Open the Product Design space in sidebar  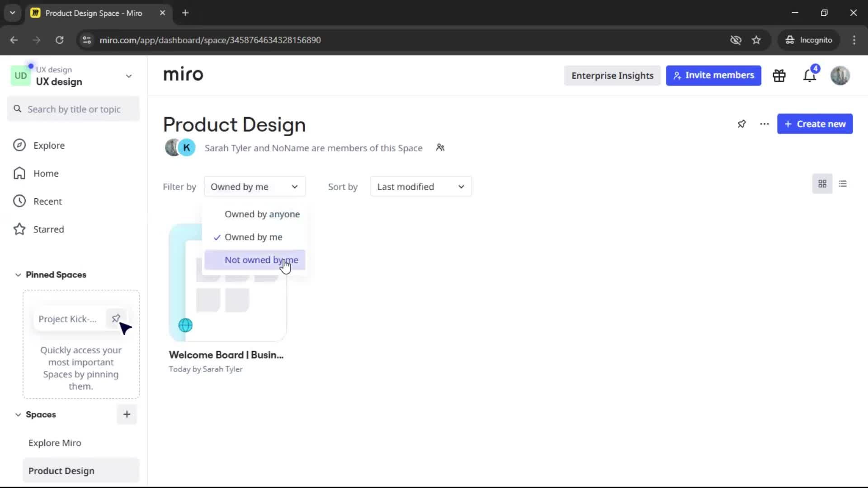point(81,470)
